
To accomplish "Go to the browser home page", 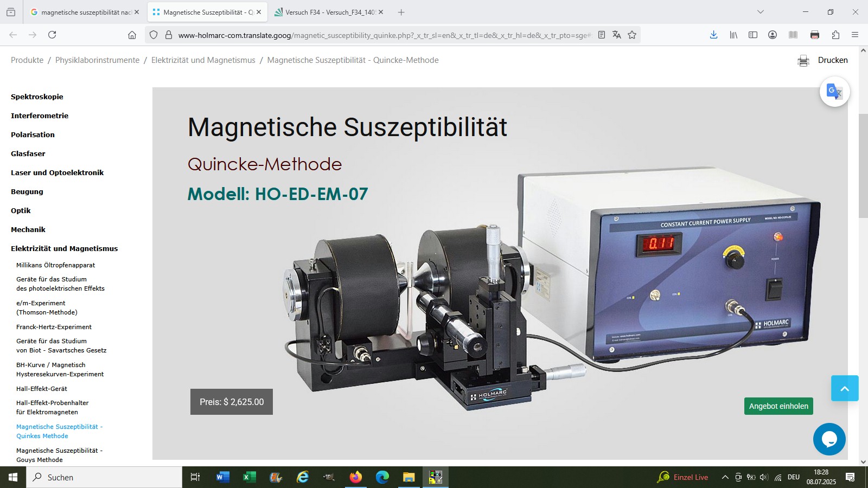I will (x=132, y=35).
